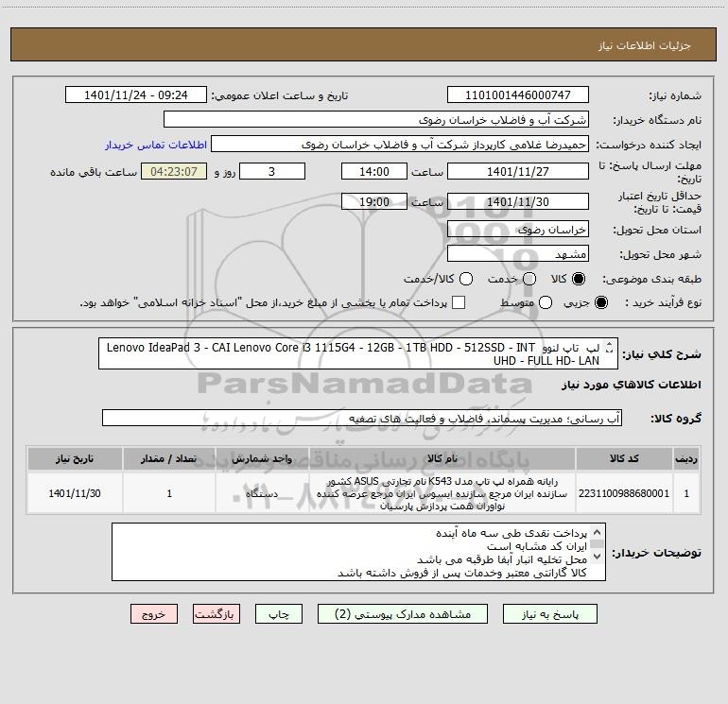The image size is (728, 704).
Task: Choose the جزیی purchase type radio
Action: click(600, 302)
